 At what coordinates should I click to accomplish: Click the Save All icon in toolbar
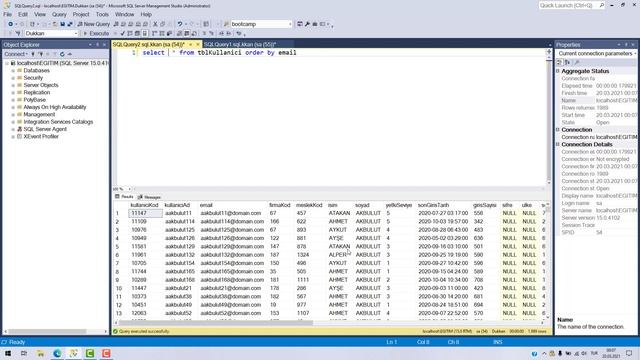click(x=70, y=24)
